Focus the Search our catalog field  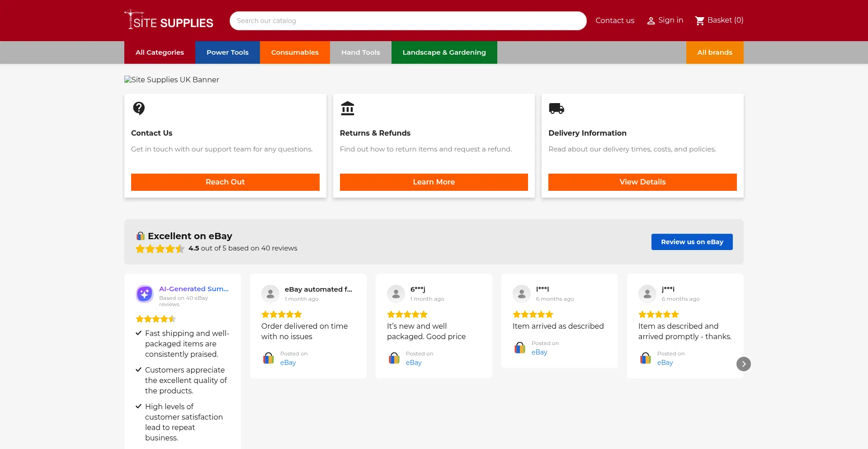click(x=408, y=21)
